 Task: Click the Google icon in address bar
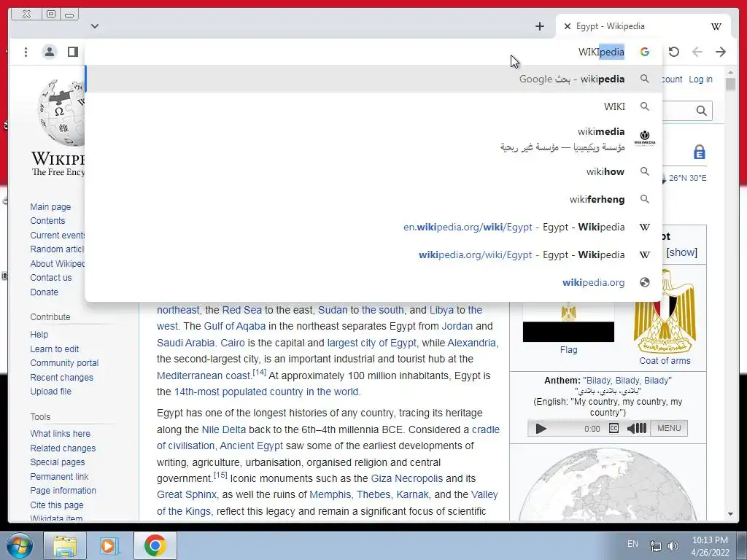pyautogui.click(x=645, y=52)
